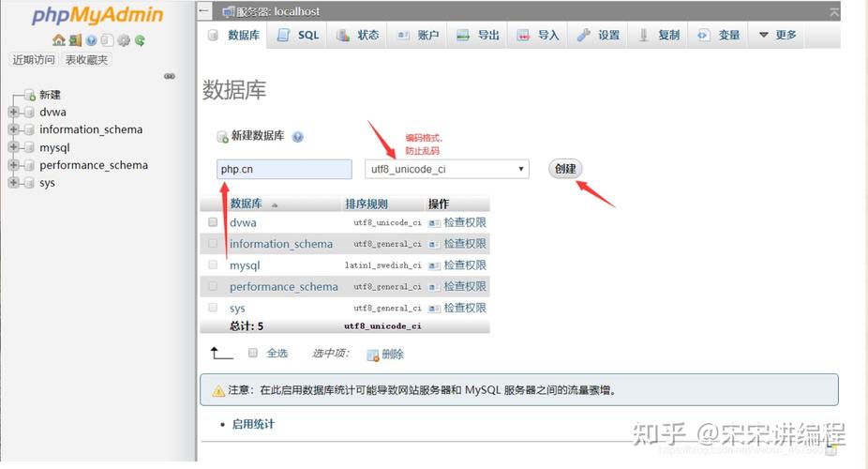868x469 pixels.
Task: Open the 复制 replication tab
Action: coord(658,35)
